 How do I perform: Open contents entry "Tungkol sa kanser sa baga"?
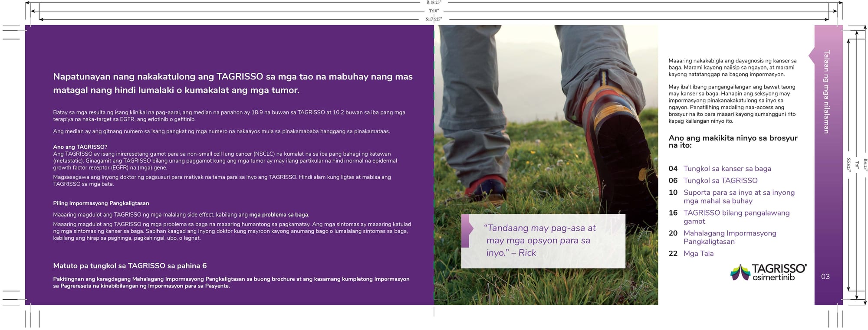727,169
